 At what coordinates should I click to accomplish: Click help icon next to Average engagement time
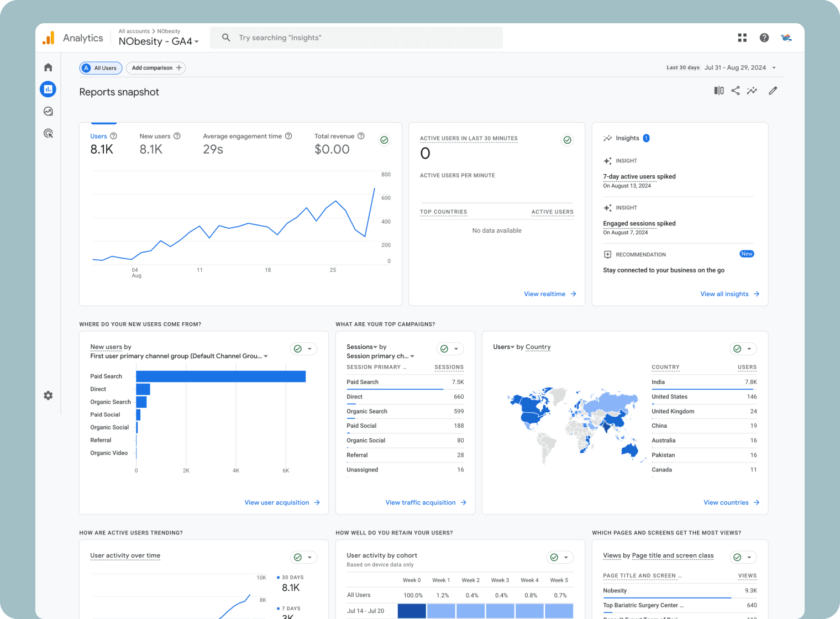coord(288,136)
